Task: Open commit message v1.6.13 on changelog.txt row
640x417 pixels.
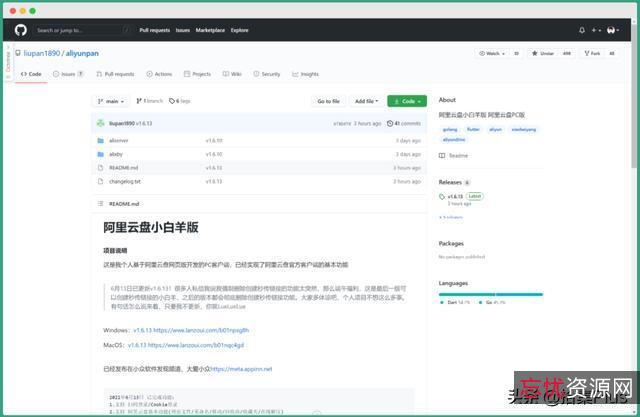Action: click(x=214, y=181)
